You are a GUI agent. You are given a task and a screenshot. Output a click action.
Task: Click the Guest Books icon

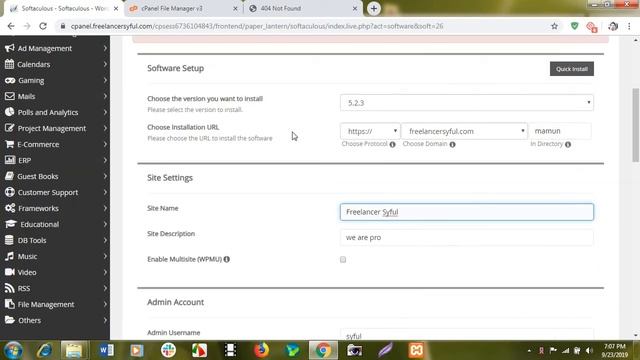[9, 176]
